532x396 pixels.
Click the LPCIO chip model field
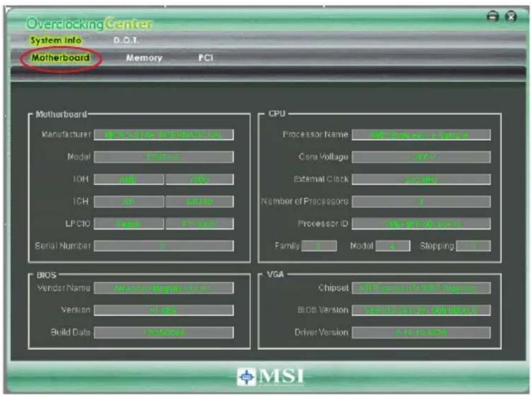click(199, 224)
